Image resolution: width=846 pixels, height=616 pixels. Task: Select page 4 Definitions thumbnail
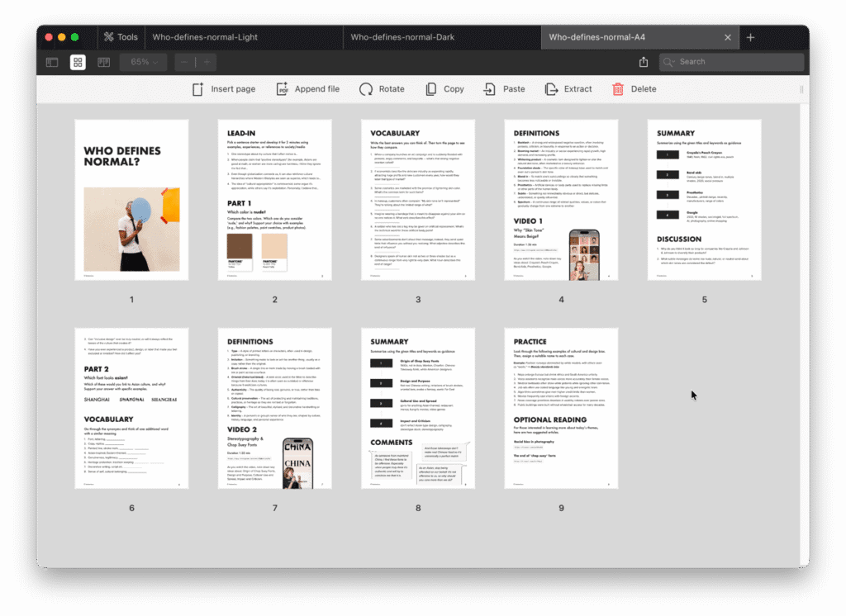tap(561, 200)
